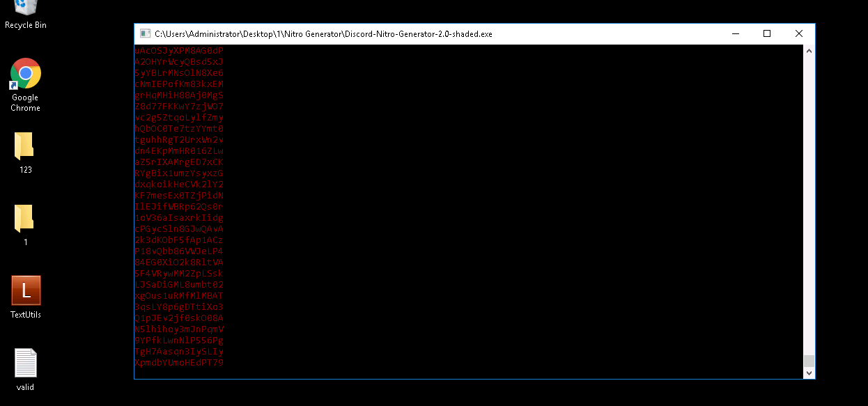Click the code line starting with cPGycS
Image resolution: width=868 pixels, height=406 pixels.
tap(179, 229)
